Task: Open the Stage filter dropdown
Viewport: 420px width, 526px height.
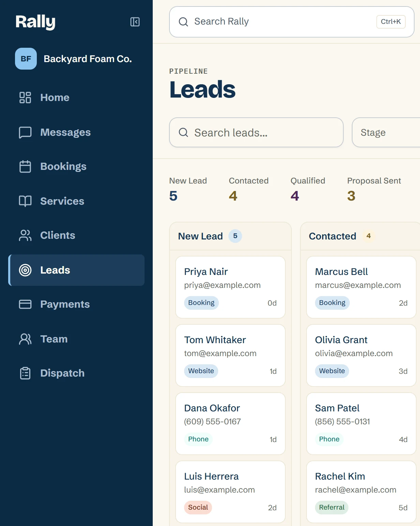Action: coord(386,132)
